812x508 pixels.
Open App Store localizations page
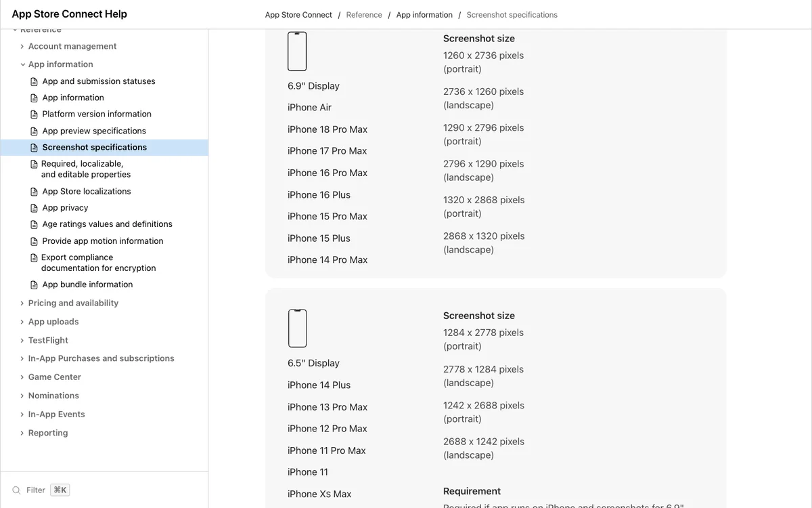[x=87, y=192]
